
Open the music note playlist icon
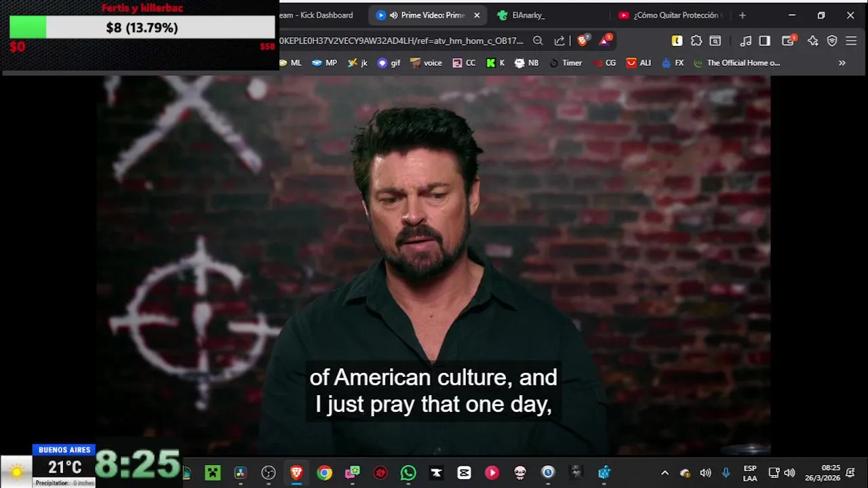(746, 41)
